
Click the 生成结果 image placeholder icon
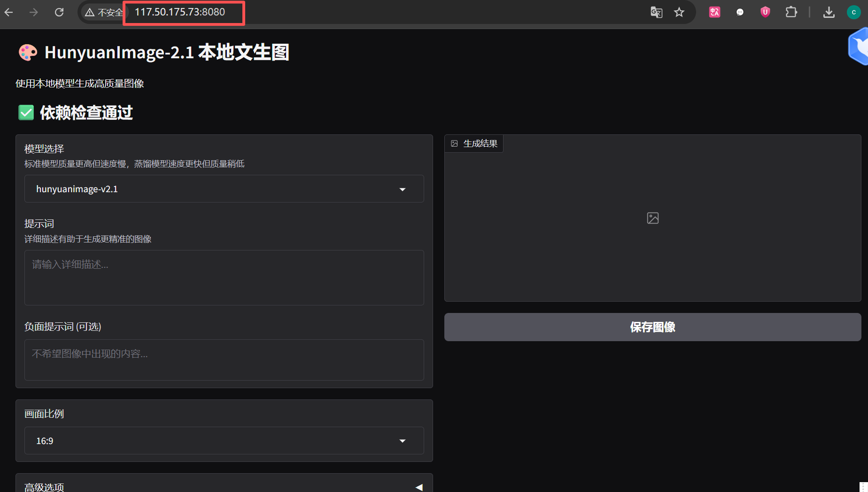[x=653, y=218]
